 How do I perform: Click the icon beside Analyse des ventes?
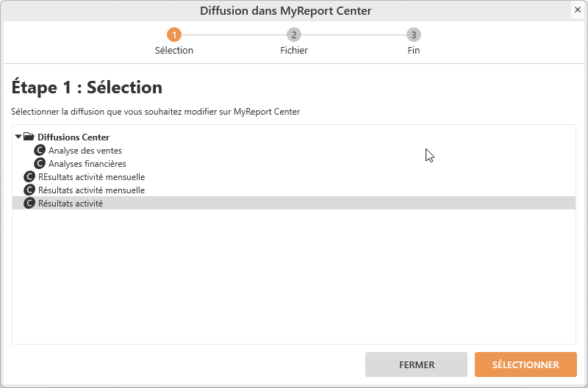(x=40, y=151)
